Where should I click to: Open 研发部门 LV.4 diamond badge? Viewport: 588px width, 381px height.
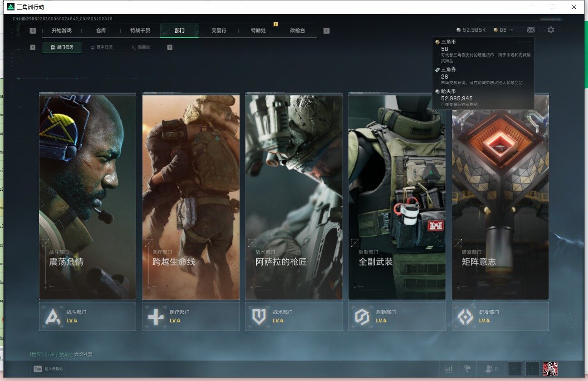(500, 317)
